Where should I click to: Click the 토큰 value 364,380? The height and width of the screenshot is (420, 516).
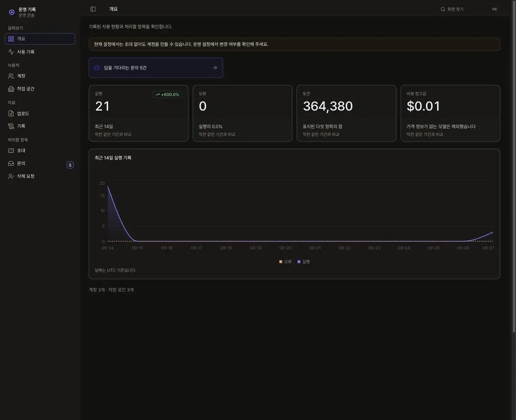pos(328,106)
